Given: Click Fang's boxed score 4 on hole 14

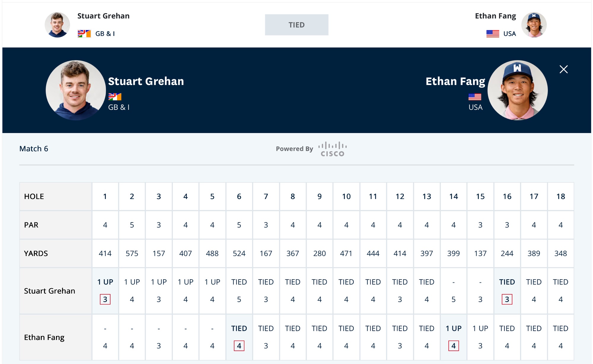Looking at the screenshot, I should click(453, 346).
